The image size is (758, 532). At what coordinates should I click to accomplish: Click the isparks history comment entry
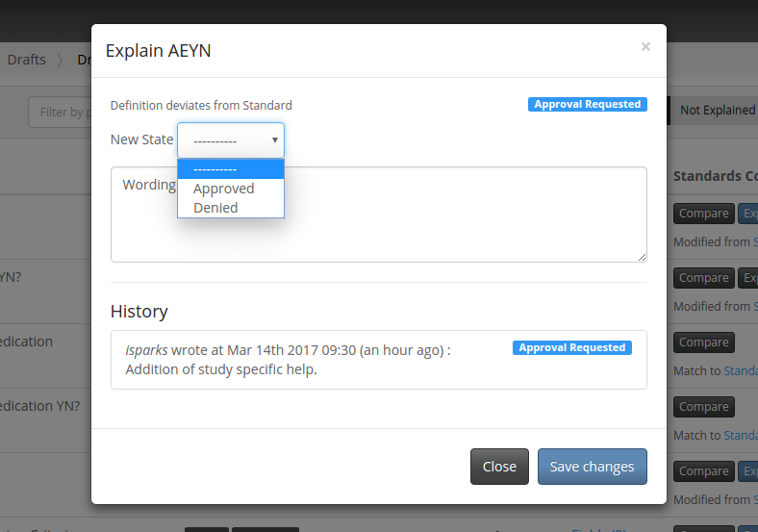289,360
